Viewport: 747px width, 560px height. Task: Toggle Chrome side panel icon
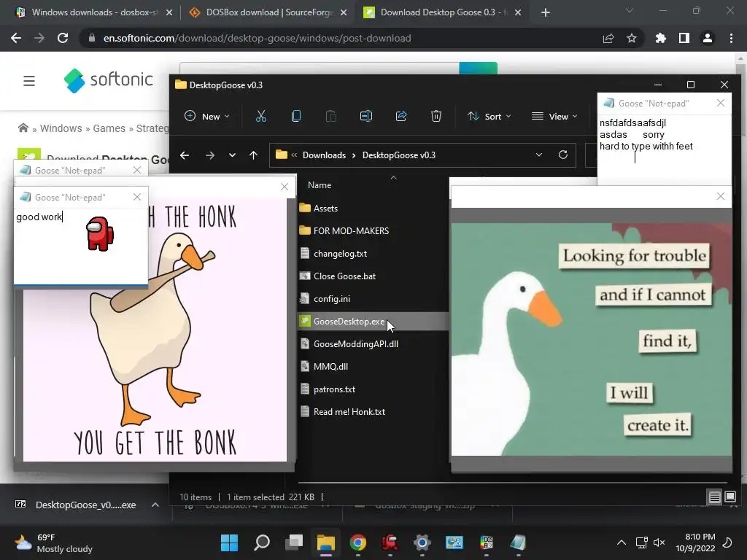[x=684, y=38]
